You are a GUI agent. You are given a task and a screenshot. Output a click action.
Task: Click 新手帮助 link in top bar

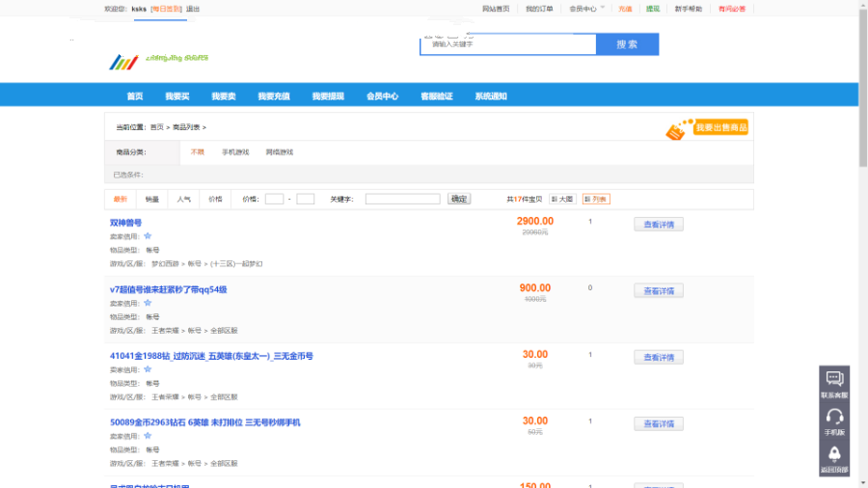tap(688, 9)
